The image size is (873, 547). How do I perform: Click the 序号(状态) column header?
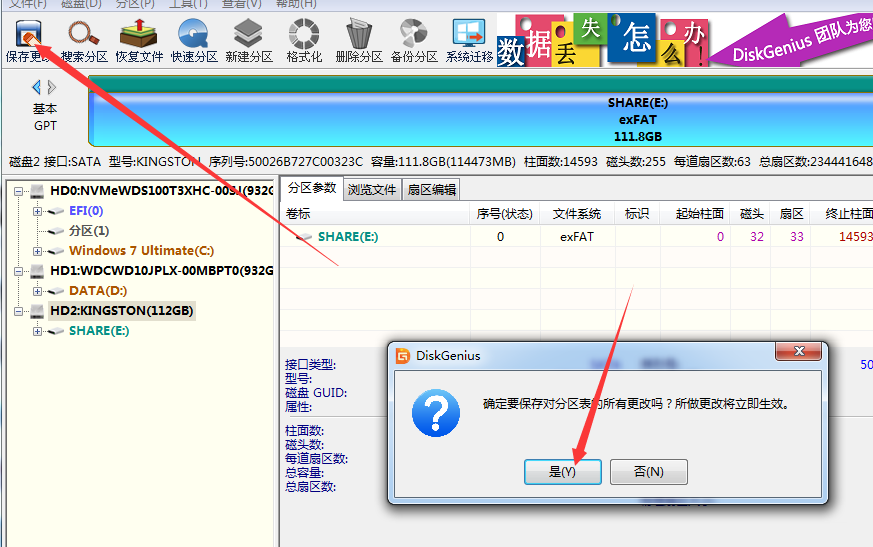[504, 214]
